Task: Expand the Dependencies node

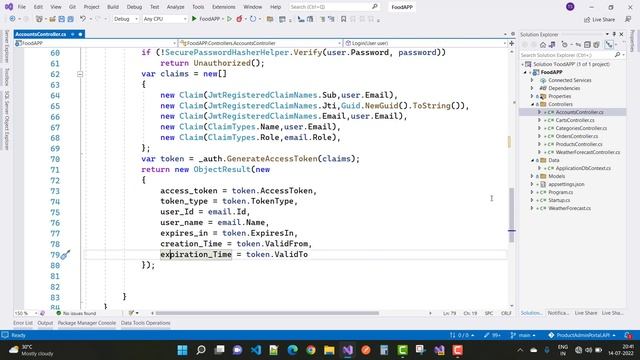Action: click(532, 88)
